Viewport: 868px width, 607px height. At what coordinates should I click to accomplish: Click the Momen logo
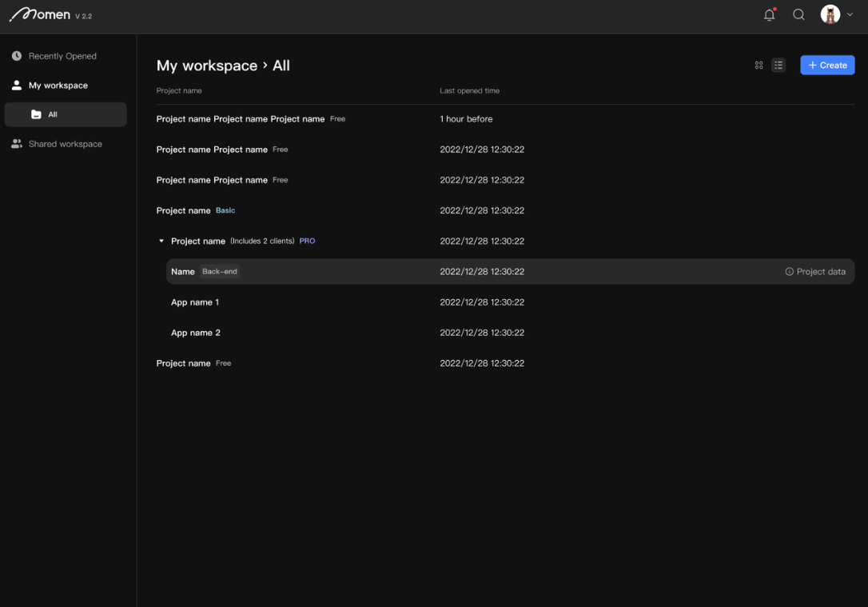click(40, 14)
